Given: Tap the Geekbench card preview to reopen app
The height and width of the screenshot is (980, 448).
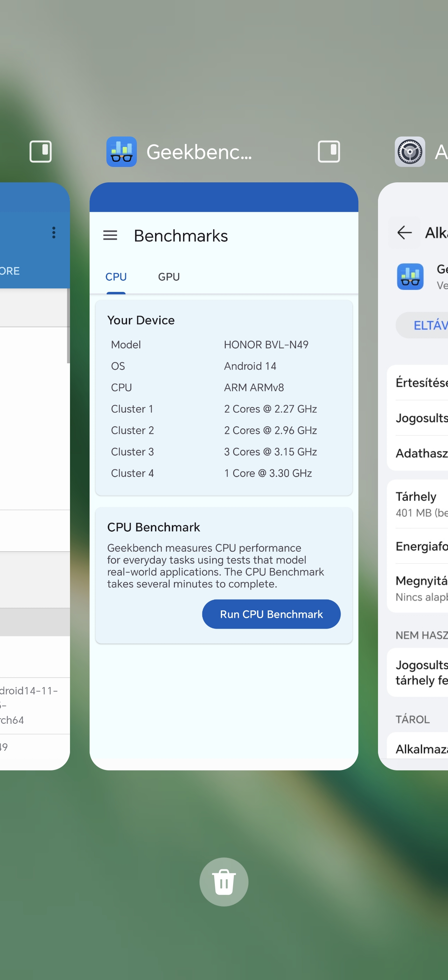Looking at the screenshot, I should click(x=224, y=476).
